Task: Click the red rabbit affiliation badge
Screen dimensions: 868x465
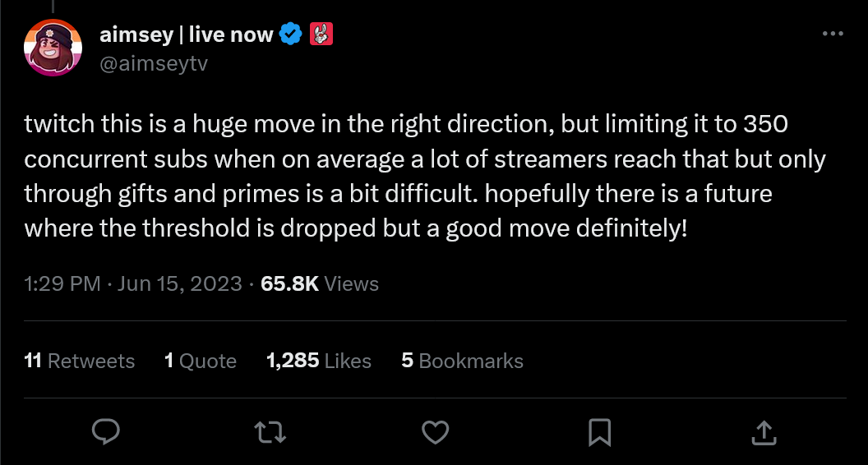Action: tap(321, 35)
